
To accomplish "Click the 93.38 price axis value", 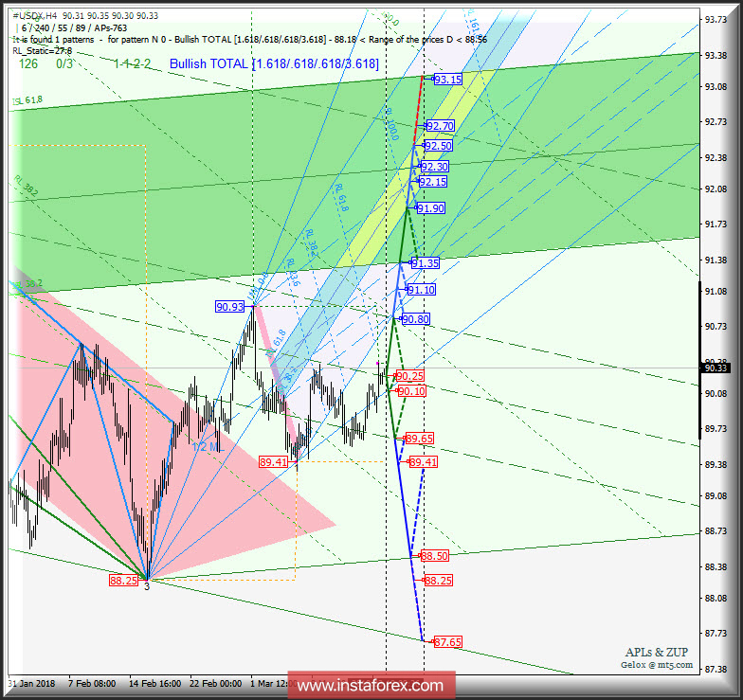I will (716, 55).
